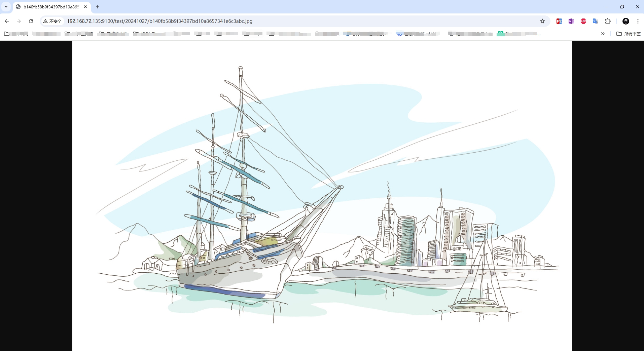Image resolution: width=644 pixels, height=351 pixels.
Task: Open the Google Translate extension
Action: 596,21
